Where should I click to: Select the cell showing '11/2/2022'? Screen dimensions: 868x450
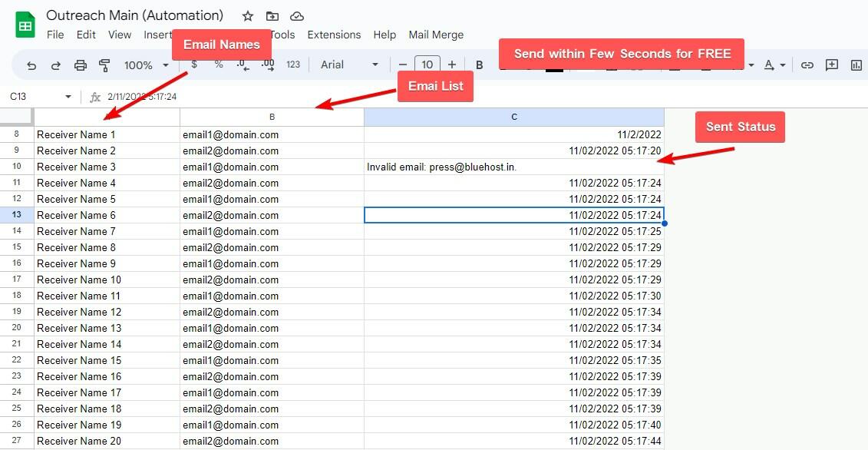tap(514, 134)
